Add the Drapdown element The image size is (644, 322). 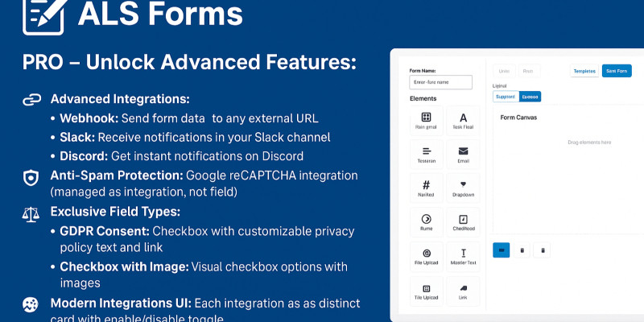[x=463, y=188]
